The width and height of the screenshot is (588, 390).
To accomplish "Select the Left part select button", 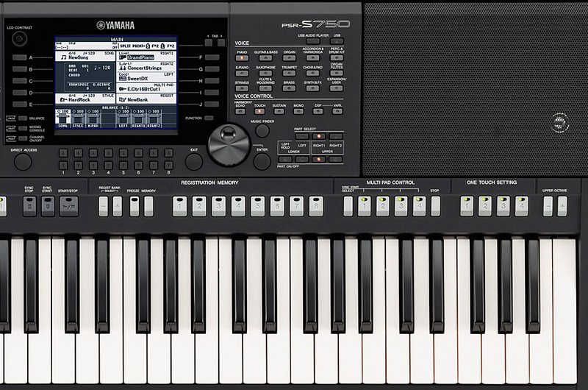I will pyautogui.click(x=302, y=136).
